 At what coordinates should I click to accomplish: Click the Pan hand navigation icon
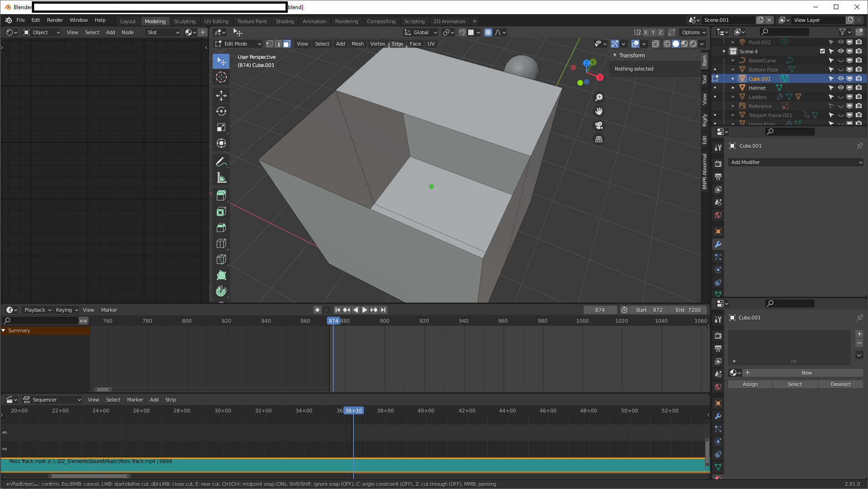tap(599, 111)
